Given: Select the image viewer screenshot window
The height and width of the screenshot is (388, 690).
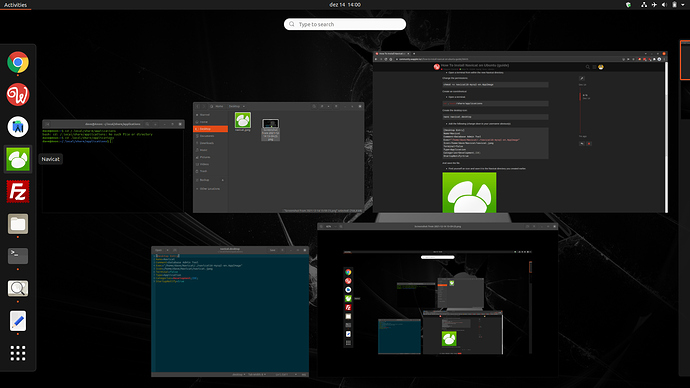Looking at the screenshot, I should click(437, 300).
